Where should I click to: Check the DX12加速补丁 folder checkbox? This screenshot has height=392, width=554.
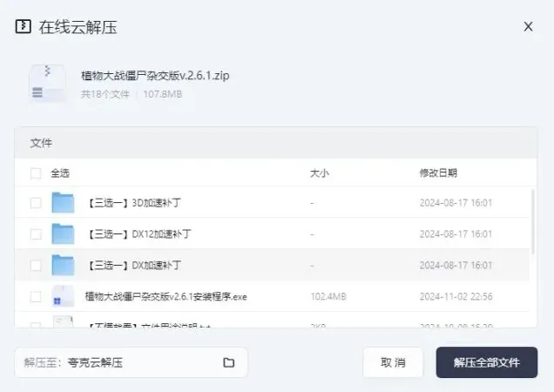tap(36, 234)
